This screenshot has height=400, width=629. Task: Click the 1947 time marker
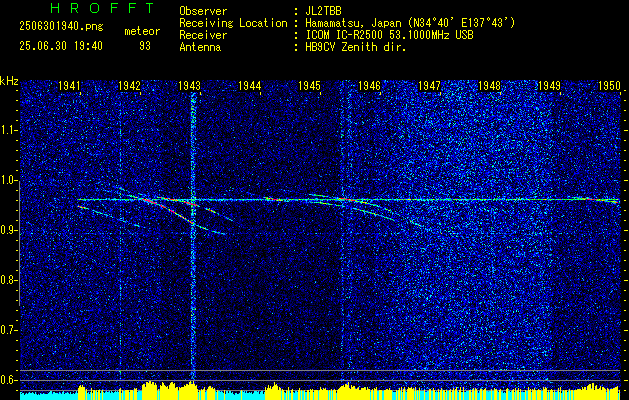tap(429, 85)
